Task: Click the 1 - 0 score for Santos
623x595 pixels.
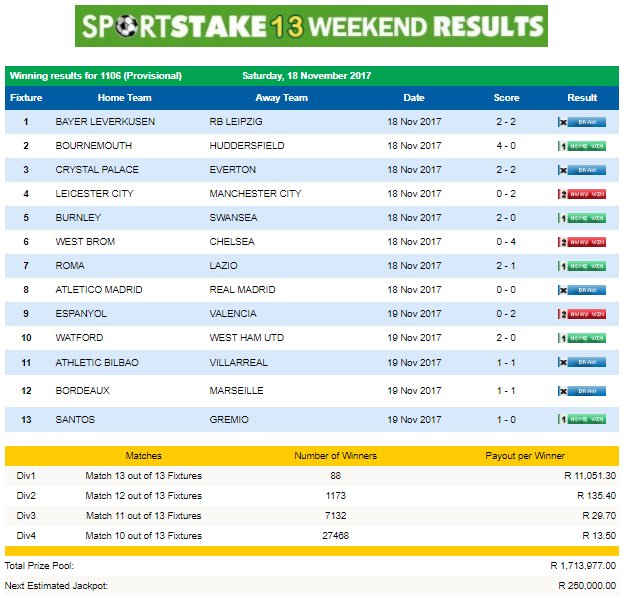Action: coord(506,419)
